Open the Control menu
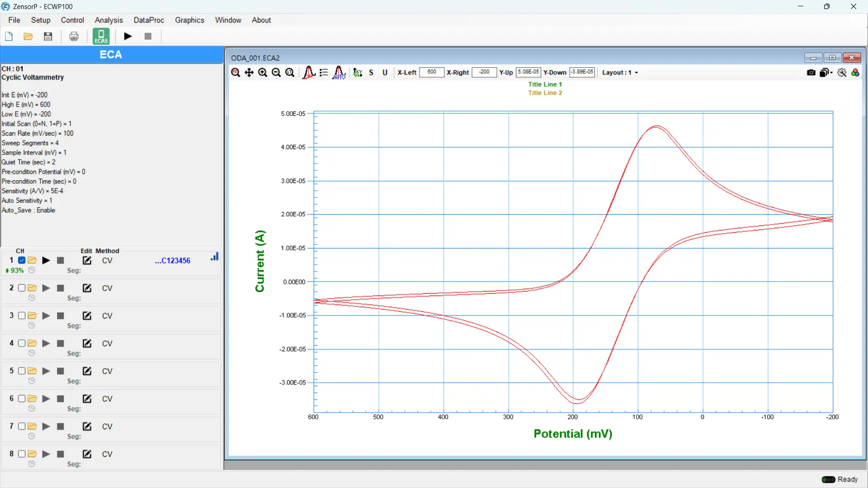The width and height of the screenshot is (868, 488). 72,20
